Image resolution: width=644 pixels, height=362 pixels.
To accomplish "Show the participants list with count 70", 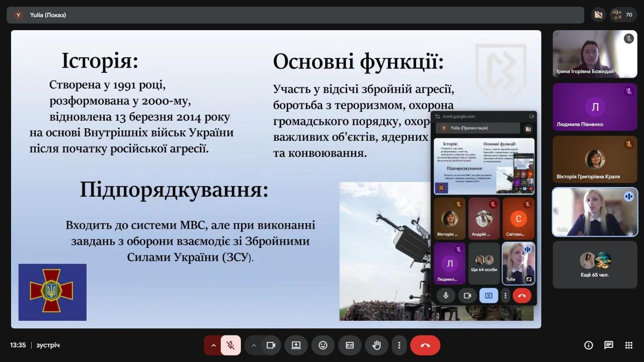I will pos(623,15).
